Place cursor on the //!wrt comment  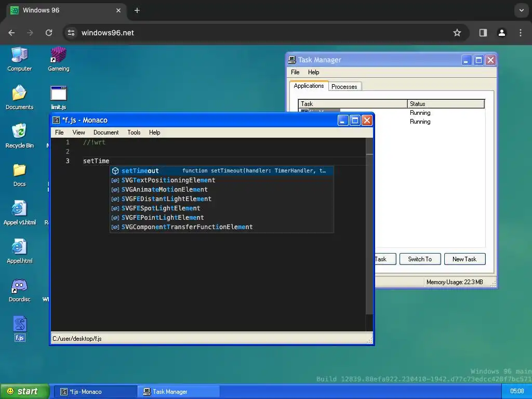(95, 142)
